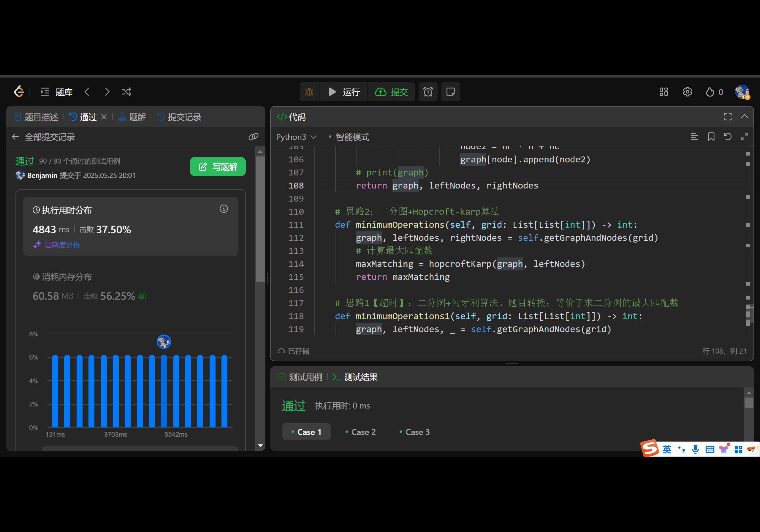The width and height of the screenshot is (760, 532).
Task: Click the debug bug icon
Action: [309, 92]
